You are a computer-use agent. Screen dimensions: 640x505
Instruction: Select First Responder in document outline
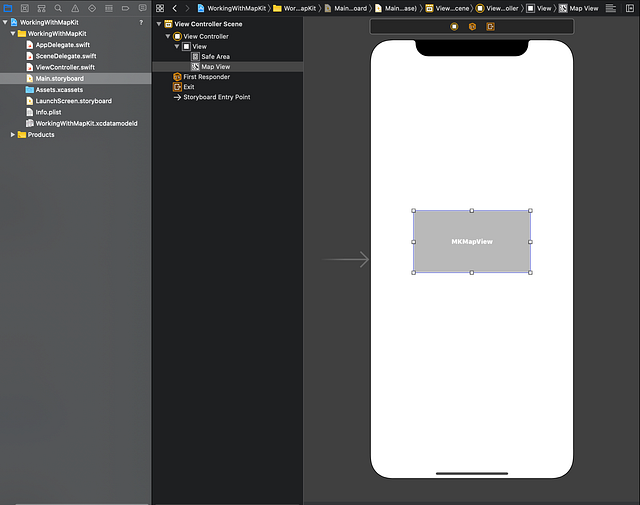(x=202, y=77)
